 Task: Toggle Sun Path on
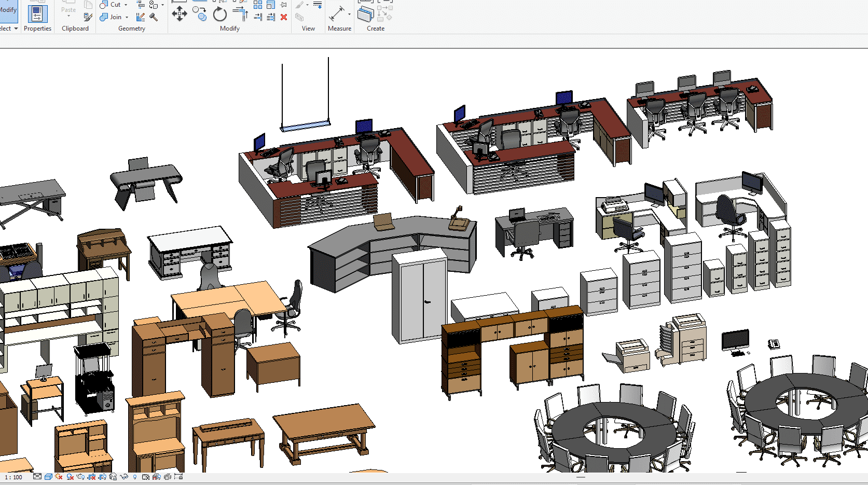[59, 477]
